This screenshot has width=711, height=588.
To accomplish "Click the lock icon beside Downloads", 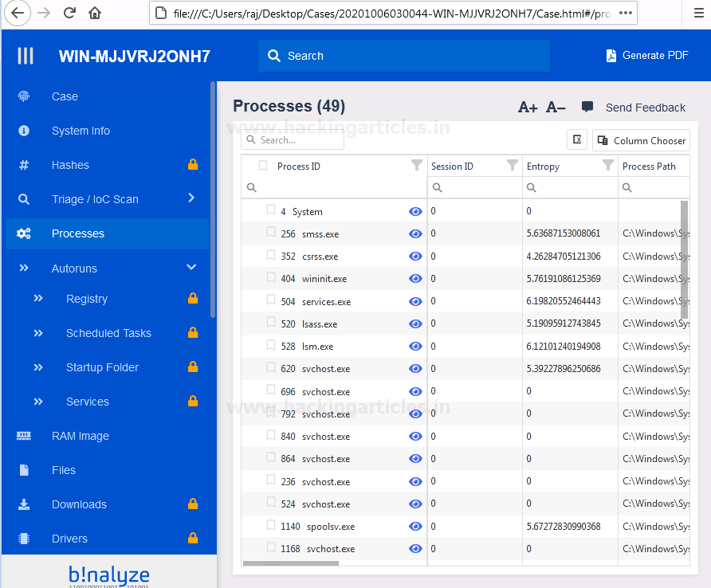I will tap(193, 504).
